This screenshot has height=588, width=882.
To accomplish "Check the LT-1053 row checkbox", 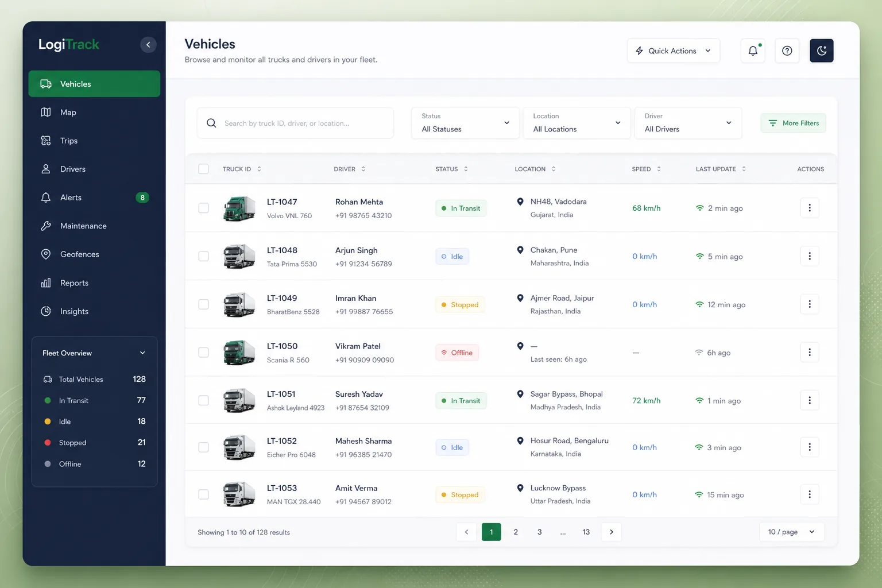I will pos(203,494).
